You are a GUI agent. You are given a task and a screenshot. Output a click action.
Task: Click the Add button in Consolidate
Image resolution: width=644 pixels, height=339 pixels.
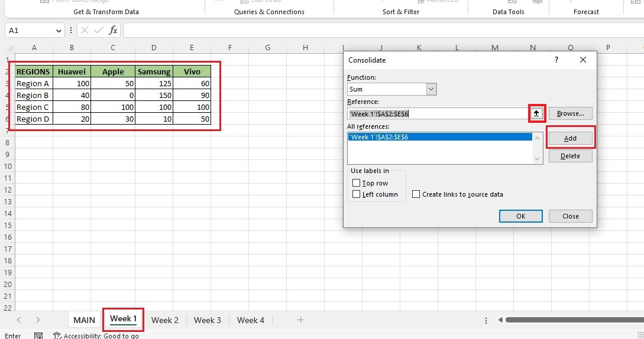570,138
